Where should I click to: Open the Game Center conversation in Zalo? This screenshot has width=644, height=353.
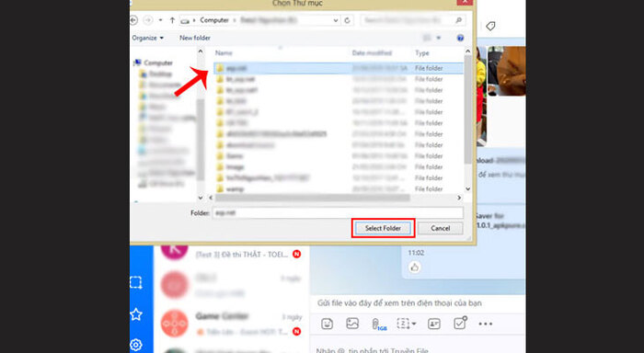(x=231, y=324)
